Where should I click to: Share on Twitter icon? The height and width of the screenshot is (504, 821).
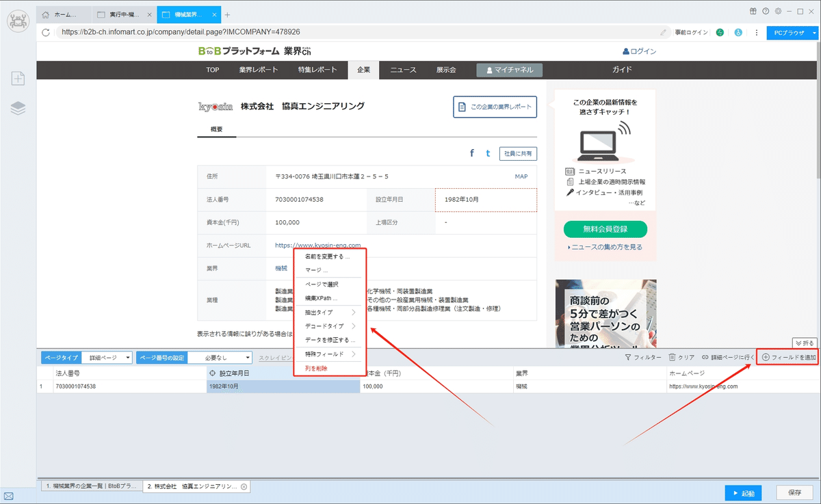click(488, 154)
